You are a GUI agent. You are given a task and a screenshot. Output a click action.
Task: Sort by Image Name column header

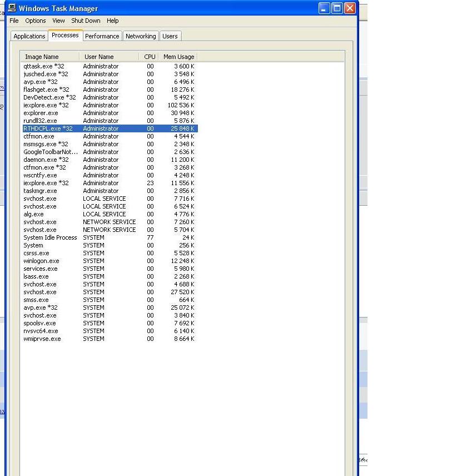click(50, 57)
